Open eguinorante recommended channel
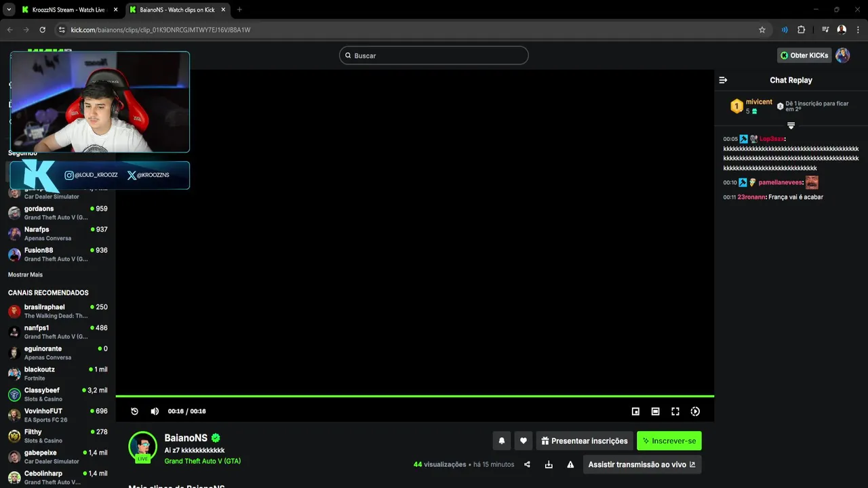This screenshot has width=868, height=488. 58,352
